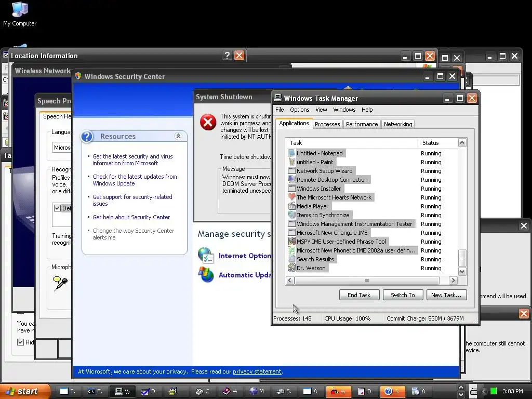The image size is (532, 399).
Task: Click 'Get the latest security and virus information' link
Action: (132, 159)
